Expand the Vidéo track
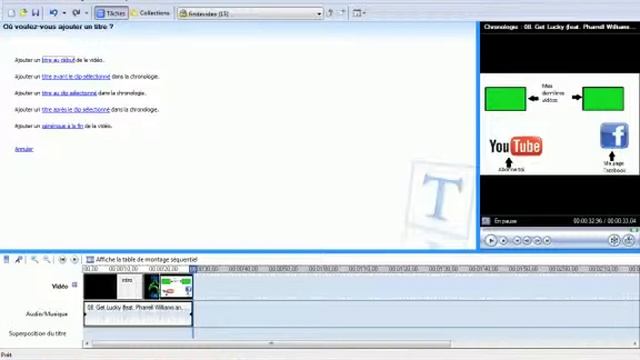Image resolution: width=640 pixels, height=360 pixels. [x=74, y=285]
